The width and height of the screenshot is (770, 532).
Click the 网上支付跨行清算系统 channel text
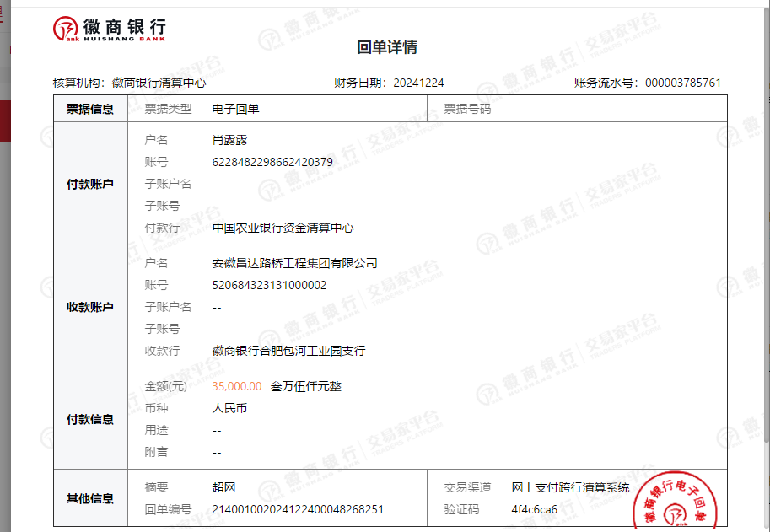point(570,487)
